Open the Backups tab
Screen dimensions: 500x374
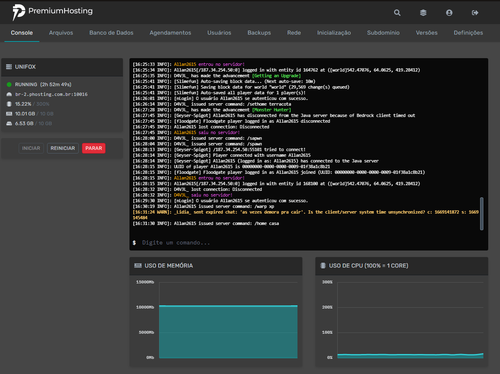coord(259,33)
